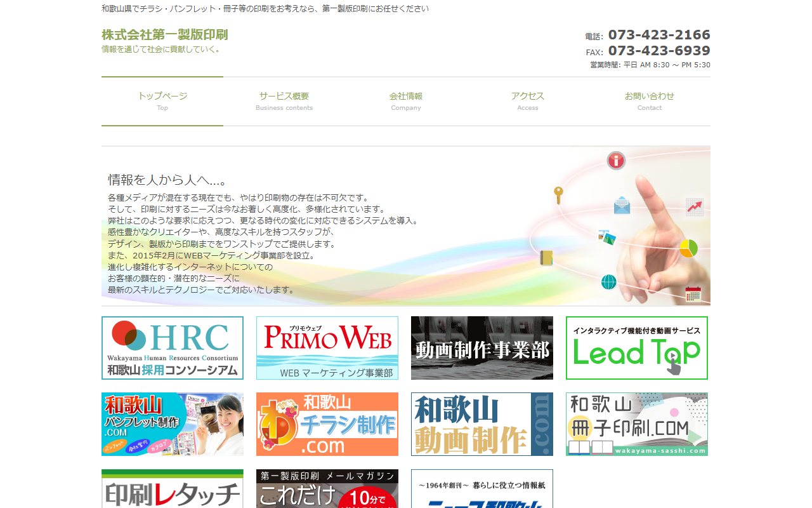Go to サービス概要 Business contents menu
812x508 pixels.
pos(284,101)
